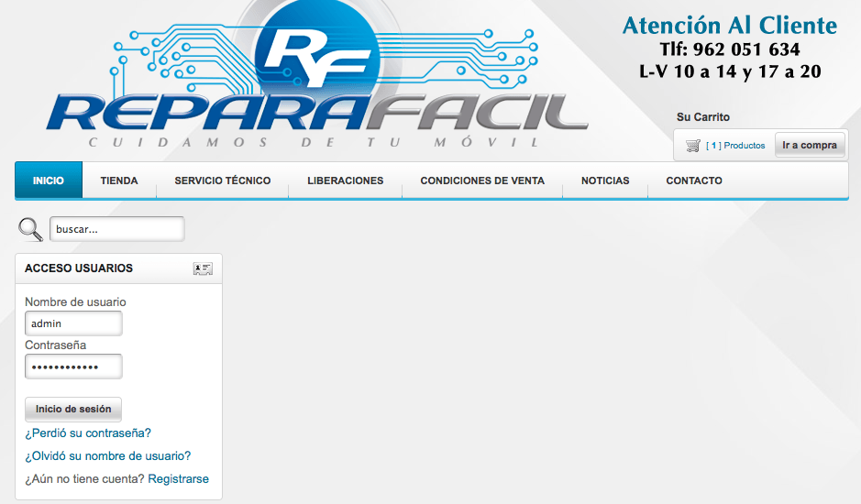Click the shopping cart icon
The image size is (861, 504).
pos(693,146)
